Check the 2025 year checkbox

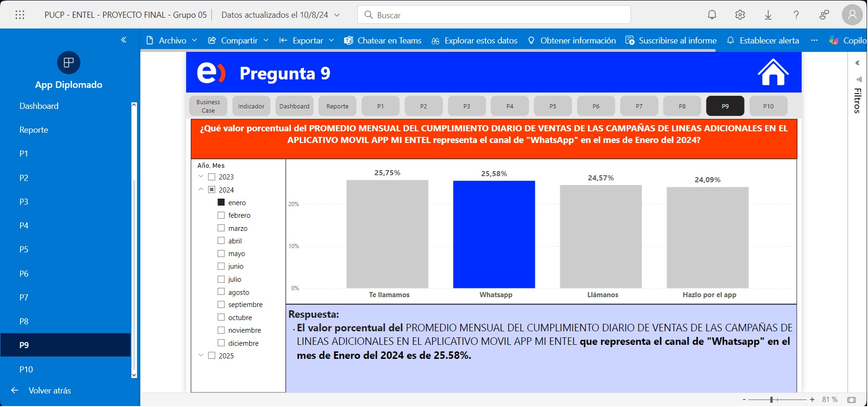coord(212,356)
